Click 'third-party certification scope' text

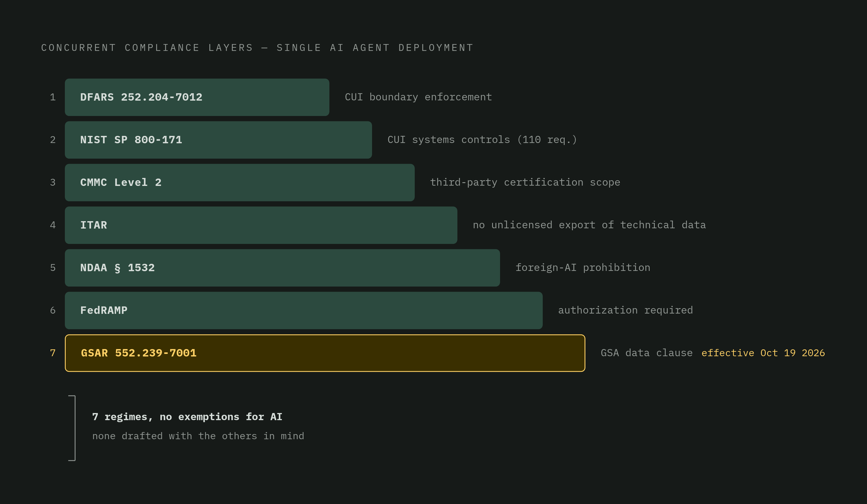pos(525,182)
